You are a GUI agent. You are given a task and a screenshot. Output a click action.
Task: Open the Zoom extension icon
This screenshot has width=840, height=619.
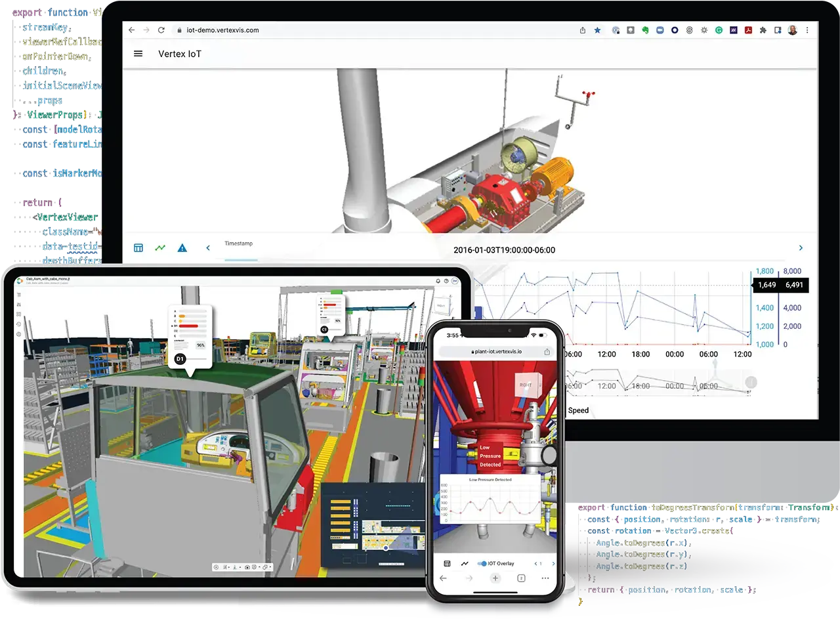660,30
